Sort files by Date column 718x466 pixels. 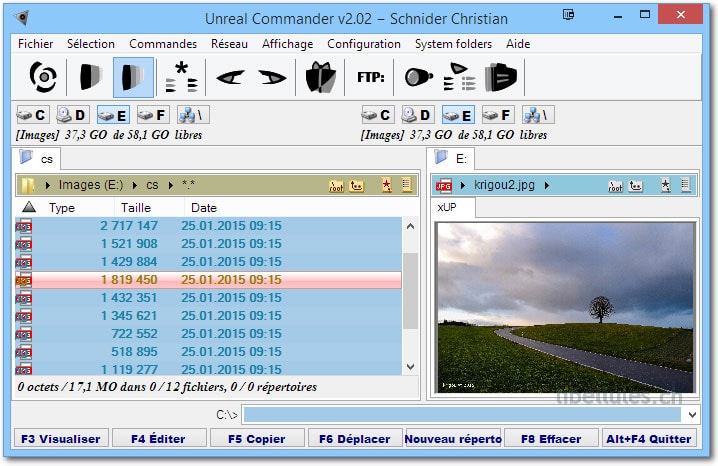pos(204,208)
